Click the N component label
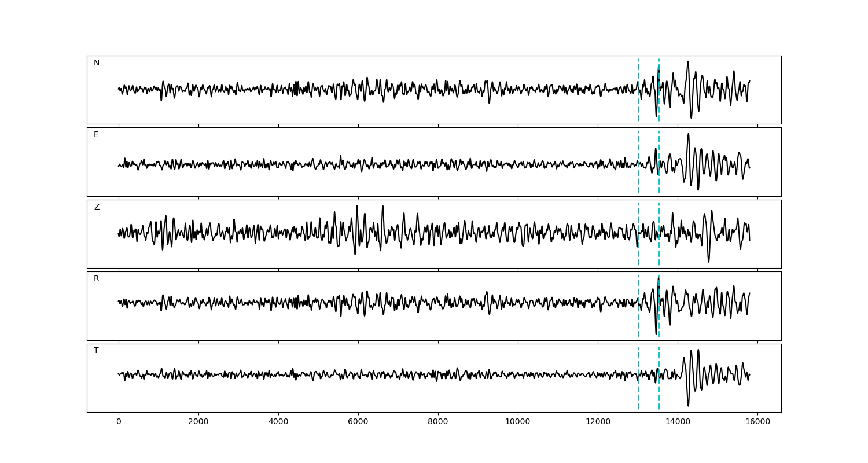 pos(97,63)
